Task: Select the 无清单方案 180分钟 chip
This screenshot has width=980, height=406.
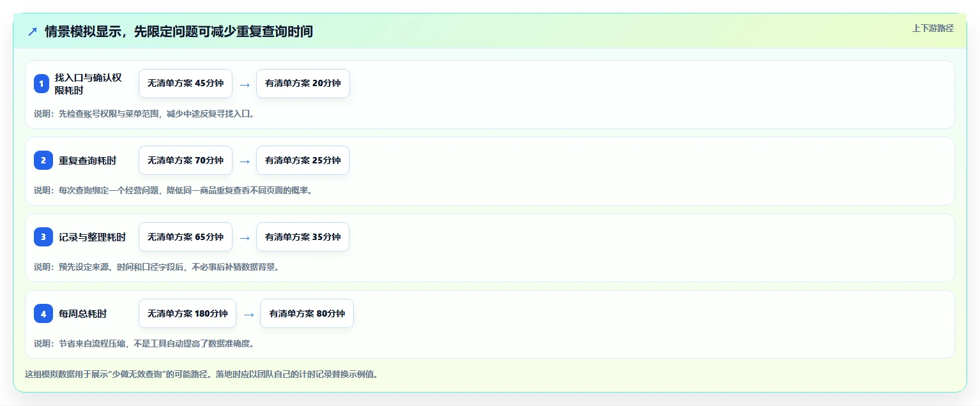Action: [187, 313]
